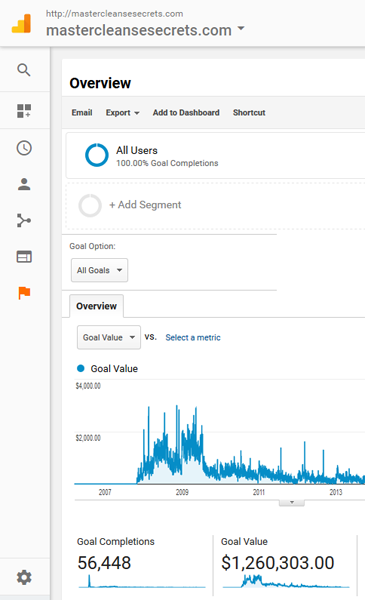
Task: Click the Select a metric link
Action: (193, 338)
